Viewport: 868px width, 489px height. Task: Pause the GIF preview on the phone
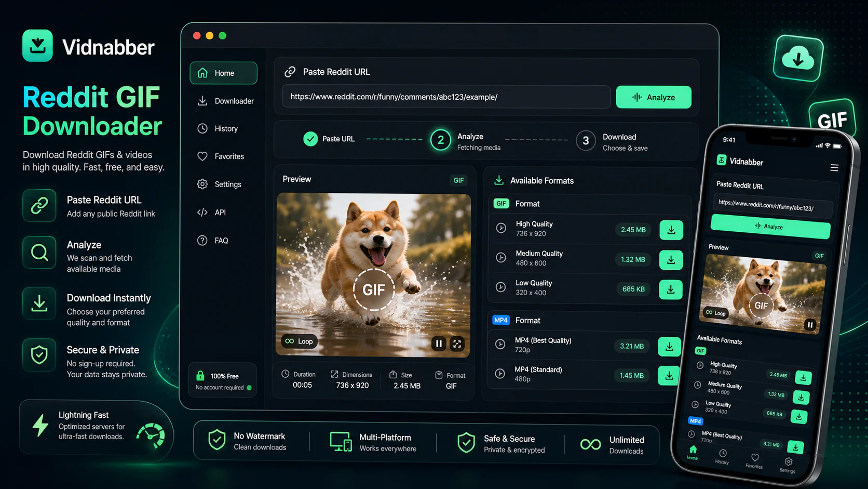(x=810, y=325)
